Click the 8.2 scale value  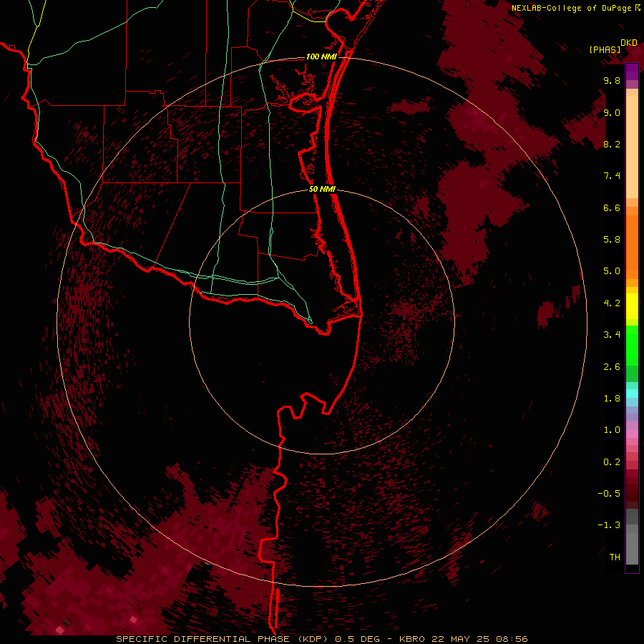612,144
